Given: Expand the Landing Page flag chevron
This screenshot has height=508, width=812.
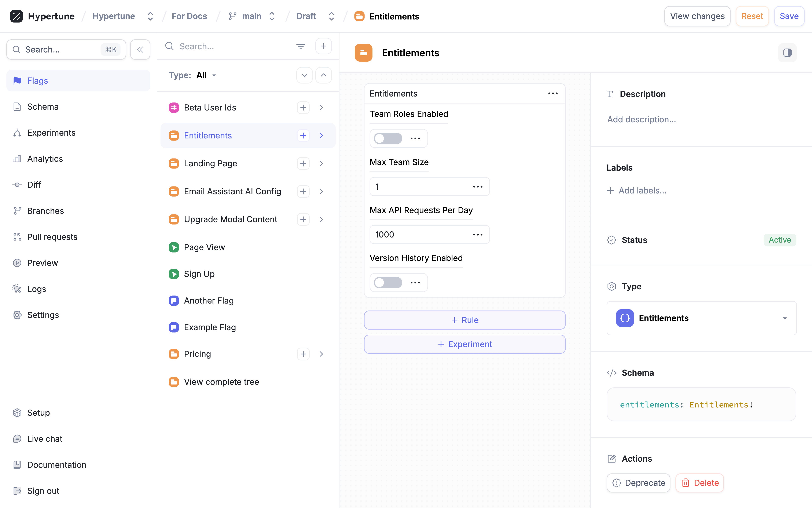Looking at the screenshot, I should pos(321,164).
